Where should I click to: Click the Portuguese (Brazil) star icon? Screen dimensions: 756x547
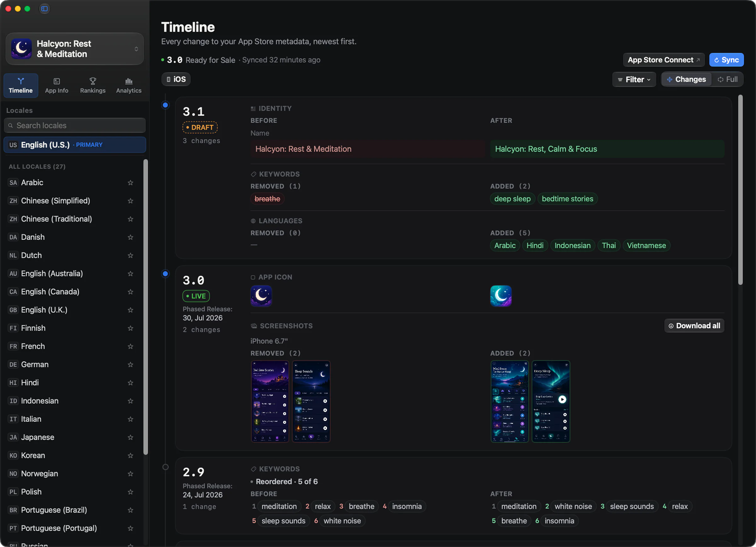click(x=130, y=510)
